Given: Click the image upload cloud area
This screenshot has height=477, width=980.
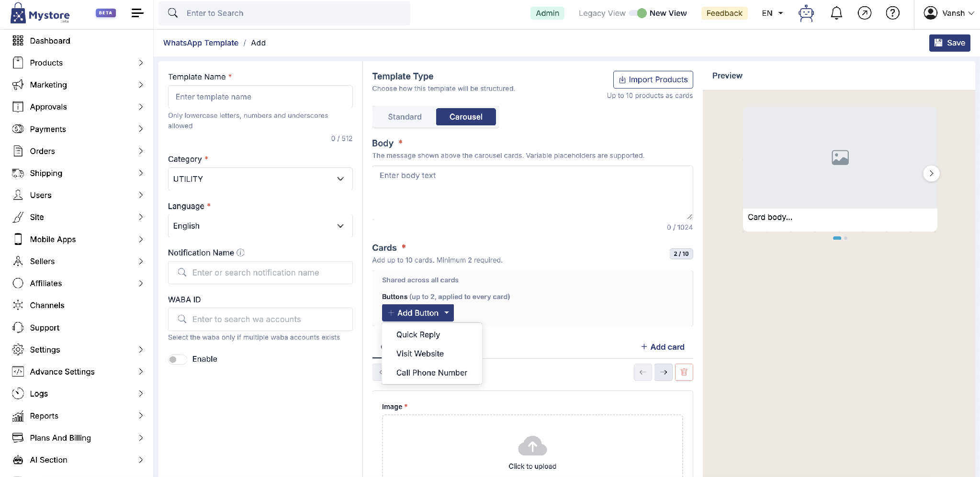Looking at the screenshot, I should [x=532, y=447].
